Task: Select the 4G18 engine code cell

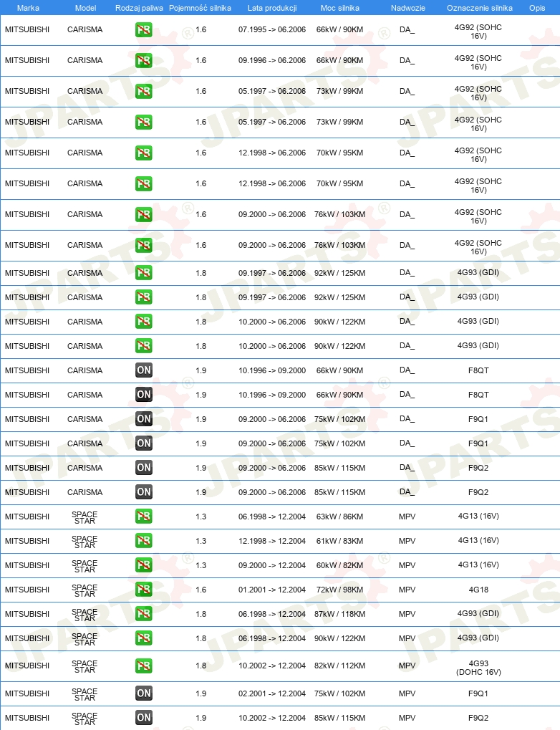Action: pos(478,590)
